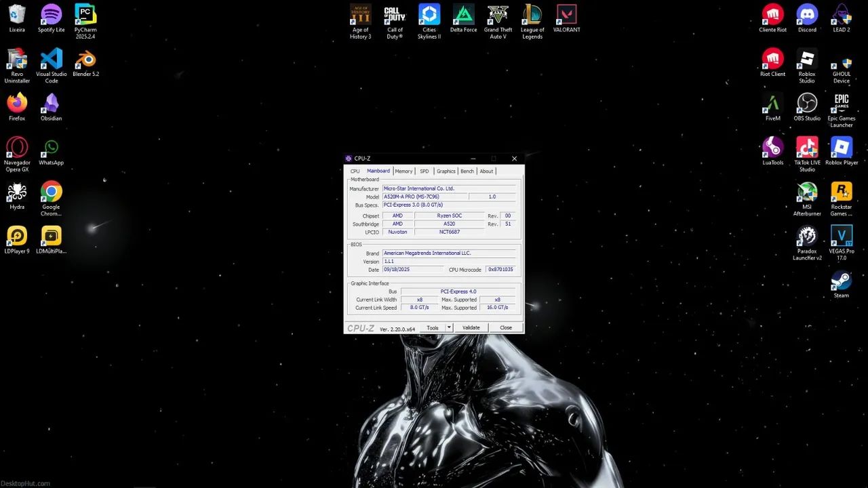Switch to the Bench tab

coord(467,171)
